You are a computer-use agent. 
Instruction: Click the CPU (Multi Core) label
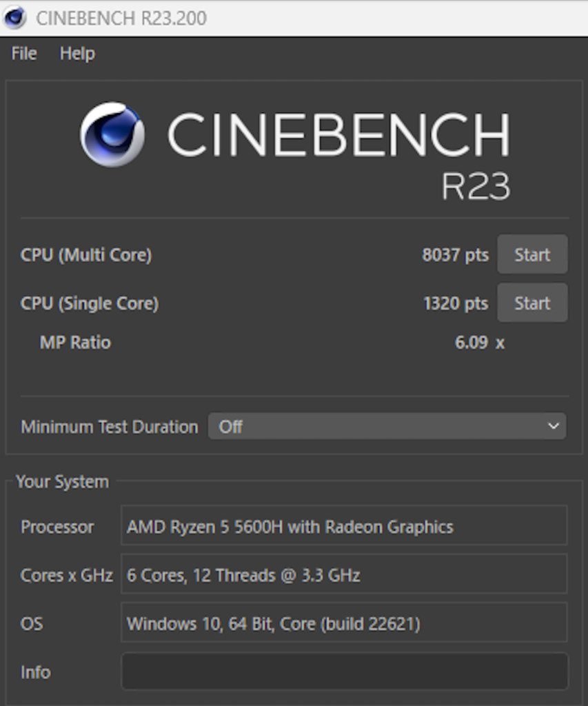86,255
